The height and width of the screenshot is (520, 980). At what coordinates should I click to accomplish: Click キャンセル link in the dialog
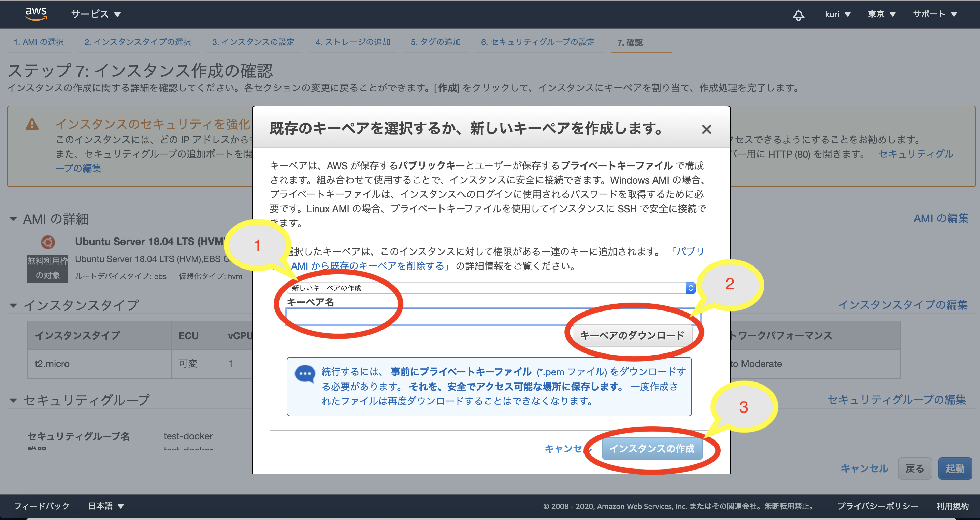tap(568, 449)
